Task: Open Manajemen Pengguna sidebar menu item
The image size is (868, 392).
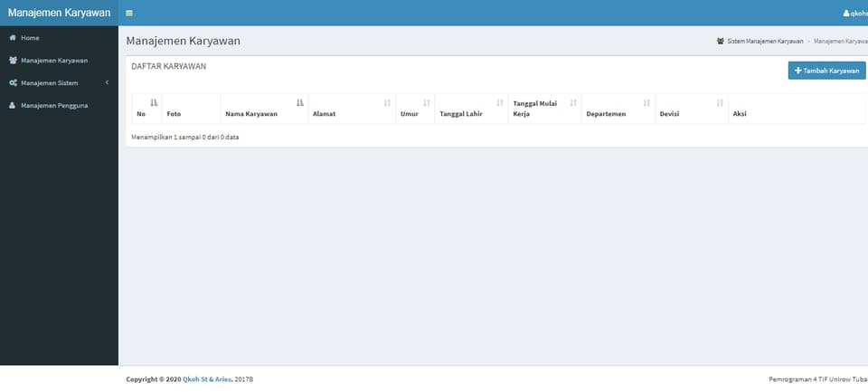Action: (x=60, y=105)
